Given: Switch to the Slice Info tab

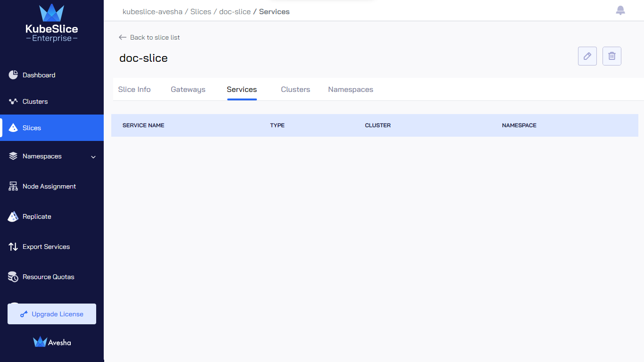Looking at the screenshot, I should 134,90.
